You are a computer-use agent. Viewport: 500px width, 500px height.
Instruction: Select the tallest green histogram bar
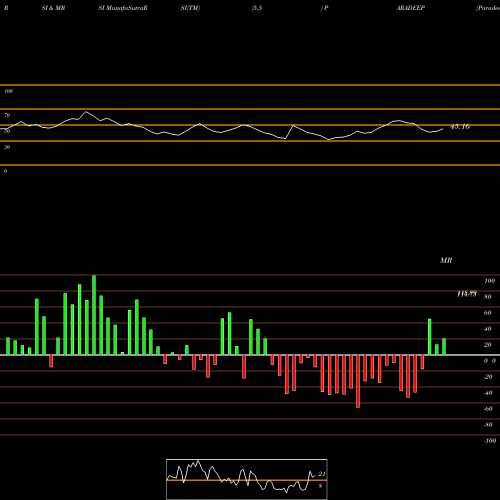coord(94,315)
